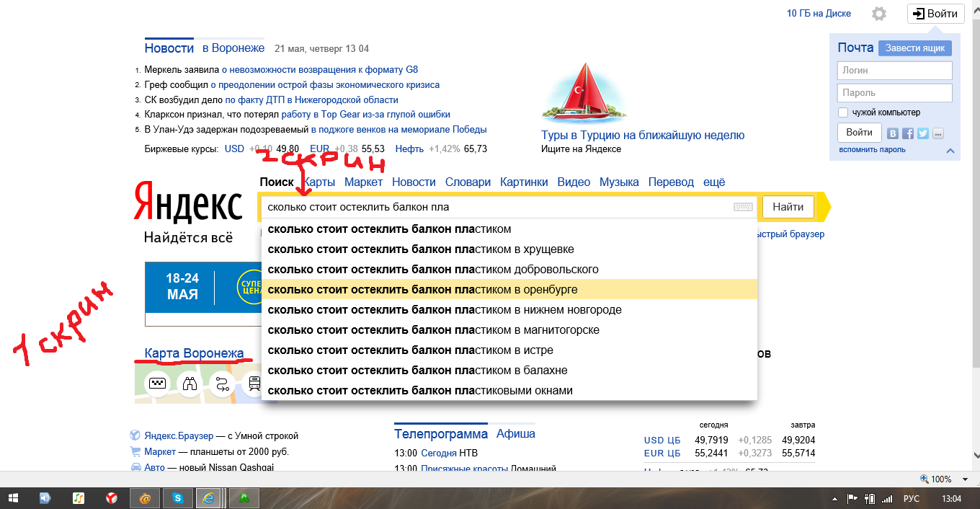980x509 pixels.
Task: Open the on-screen keyboard icon in search box
Action: [x=743, y=207]
